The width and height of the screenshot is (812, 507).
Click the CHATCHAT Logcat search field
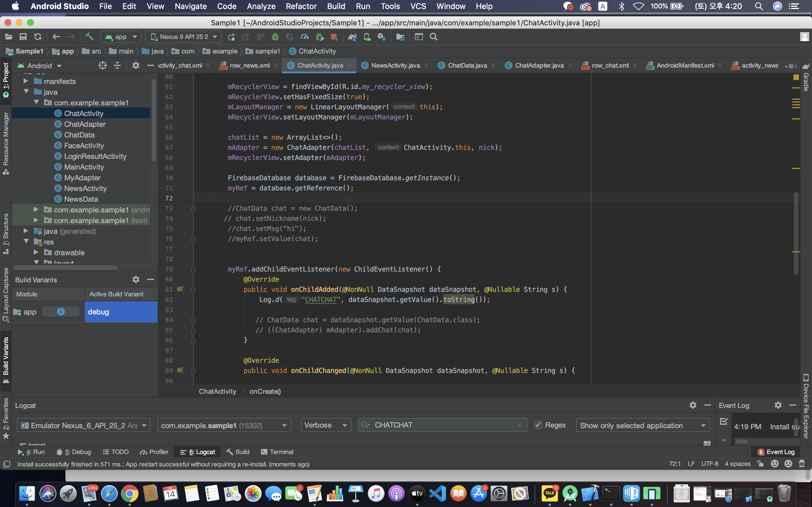tap(443, 425)
